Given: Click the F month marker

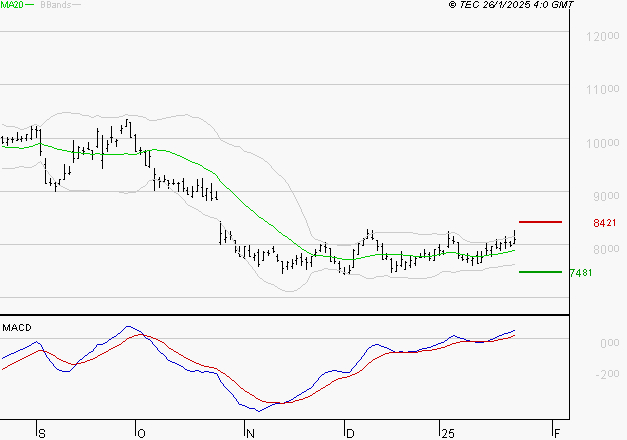Looking at the screenshot, I should [x=557, y=434].
